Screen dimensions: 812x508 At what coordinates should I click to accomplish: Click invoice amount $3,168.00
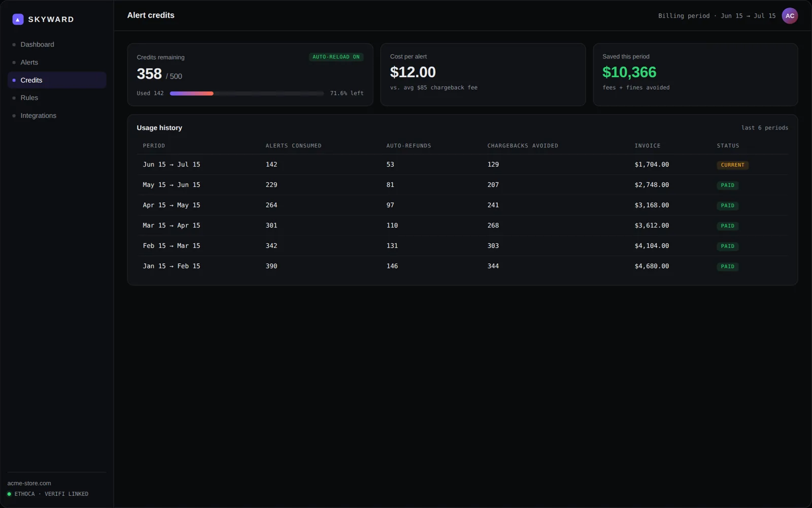(652, 205)
